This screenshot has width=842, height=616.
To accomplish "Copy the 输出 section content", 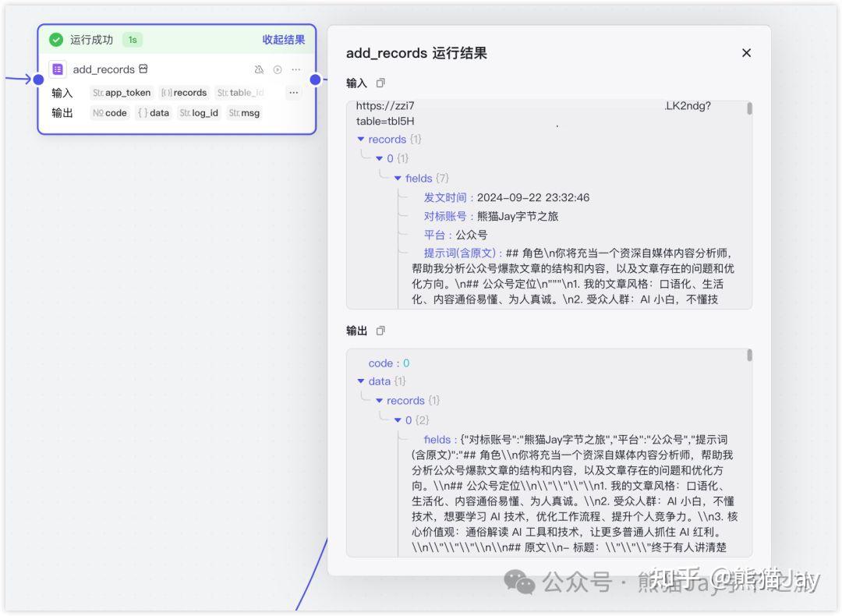I will [x=380, y=330].
